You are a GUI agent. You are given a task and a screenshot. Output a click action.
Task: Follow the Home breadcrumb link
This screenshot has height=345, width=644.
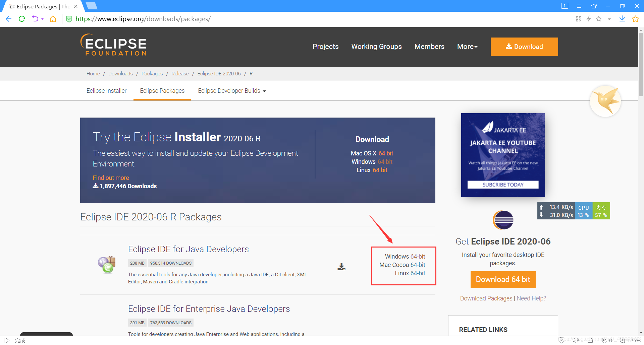[x=93, y=74]
